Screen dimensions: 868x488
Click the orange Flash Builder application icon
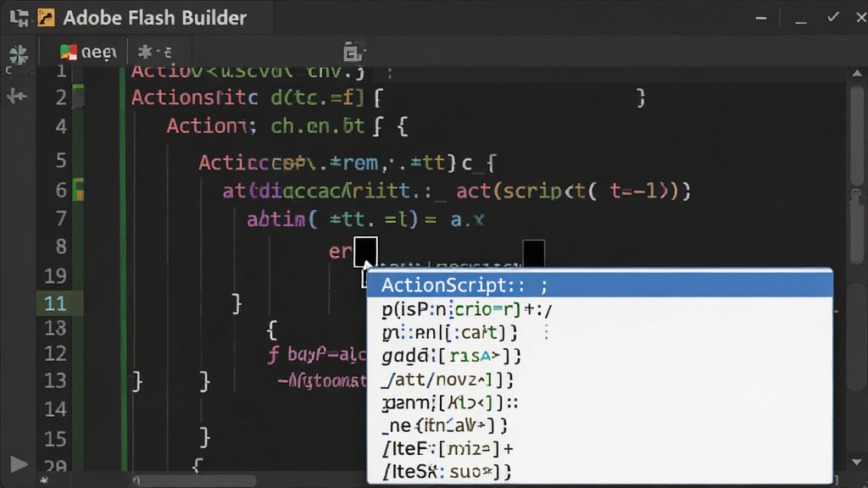coord(46,18)
